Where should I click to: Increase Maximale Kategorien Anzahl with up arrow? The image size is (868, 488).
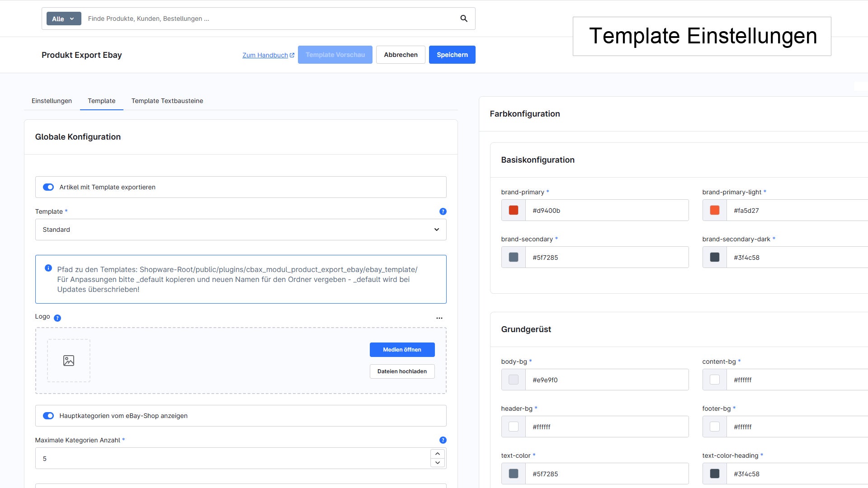438,454
